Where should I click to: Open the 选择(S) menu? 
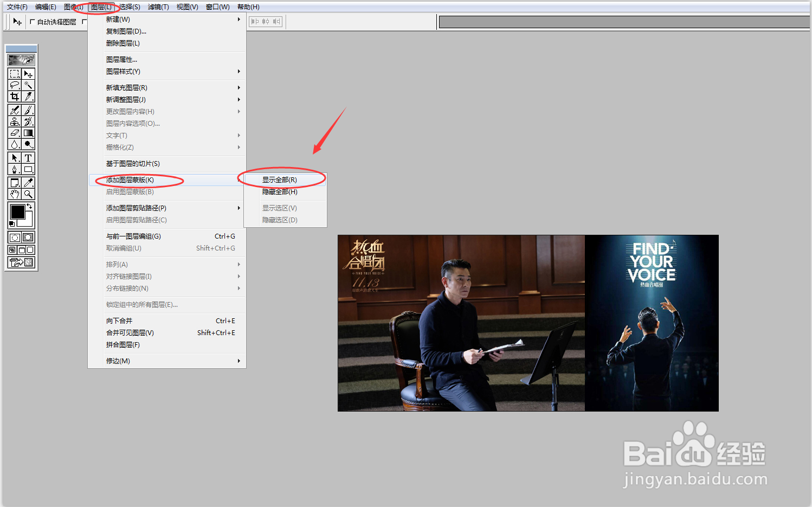(x=130, y=7)
